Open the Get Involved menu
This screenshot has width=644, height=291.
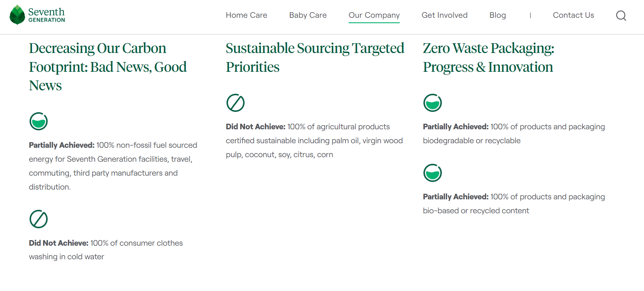(444, 15)
